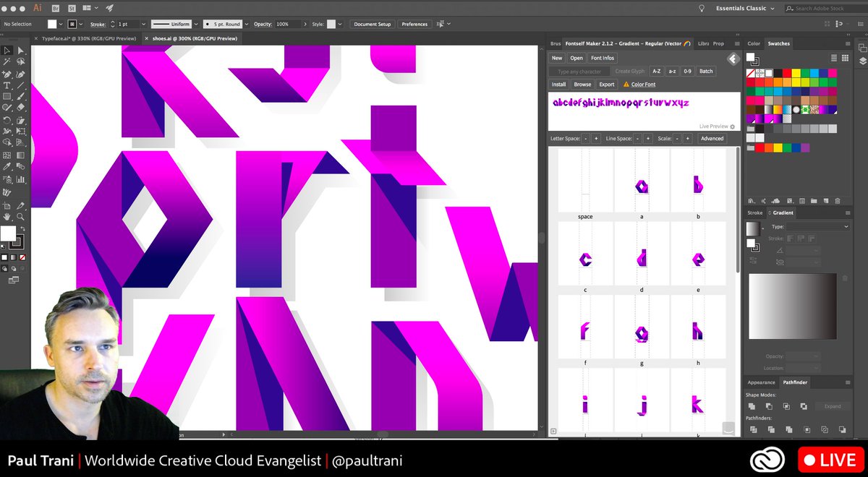Switch Swatches to thumbnail grid view
868x477 pixels.
(845, 58)
